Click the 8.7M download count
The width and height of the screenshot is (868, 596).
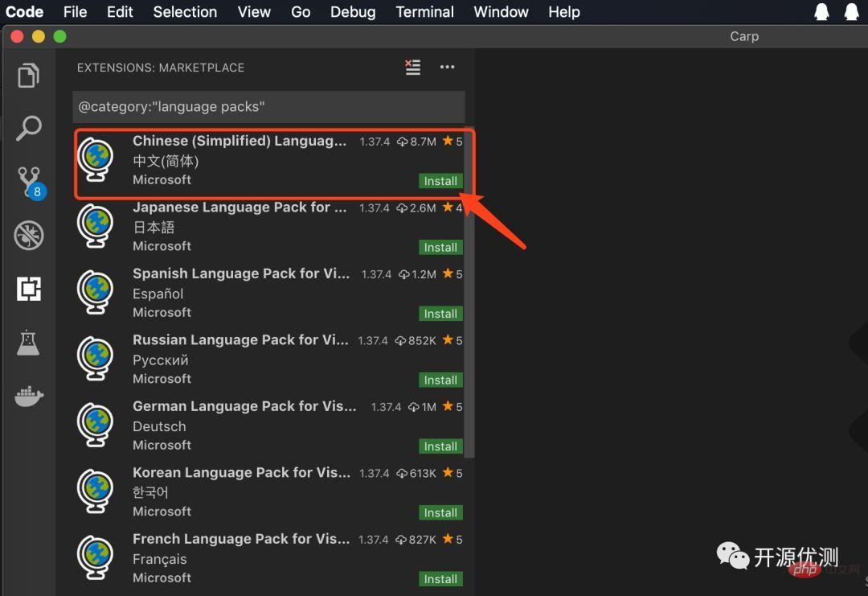tap(417, 142)
